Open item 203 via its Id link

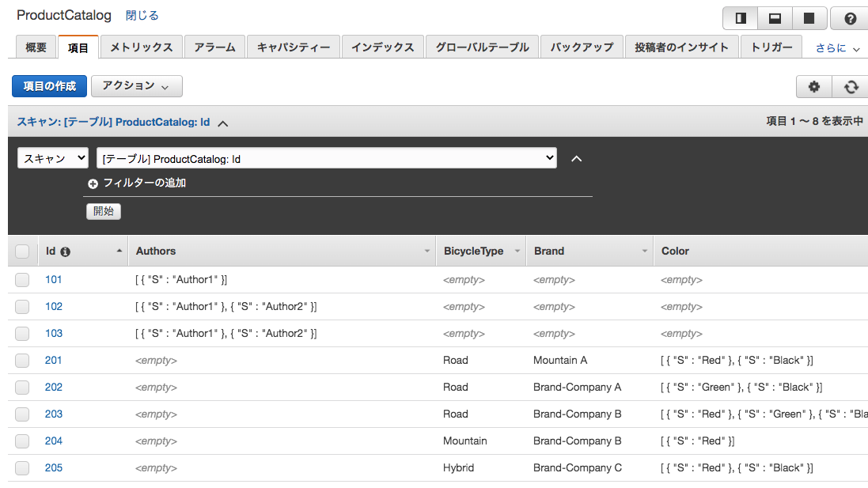[x=53, y=414]
